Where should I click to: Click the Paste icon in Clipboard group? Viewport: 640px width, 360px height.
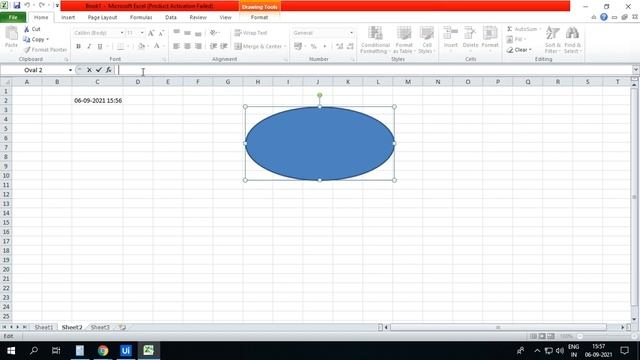11,34
